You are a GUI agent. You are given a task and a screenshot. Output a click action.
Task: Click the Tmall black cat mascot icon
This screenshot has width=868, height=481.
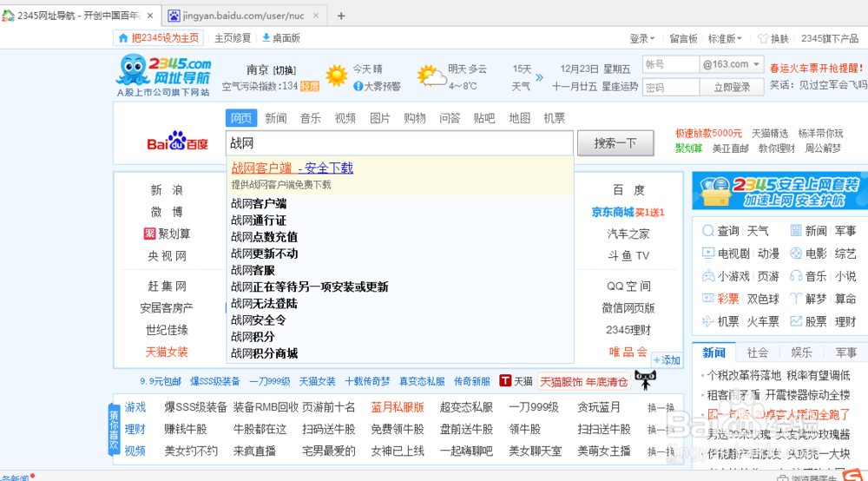645,379
